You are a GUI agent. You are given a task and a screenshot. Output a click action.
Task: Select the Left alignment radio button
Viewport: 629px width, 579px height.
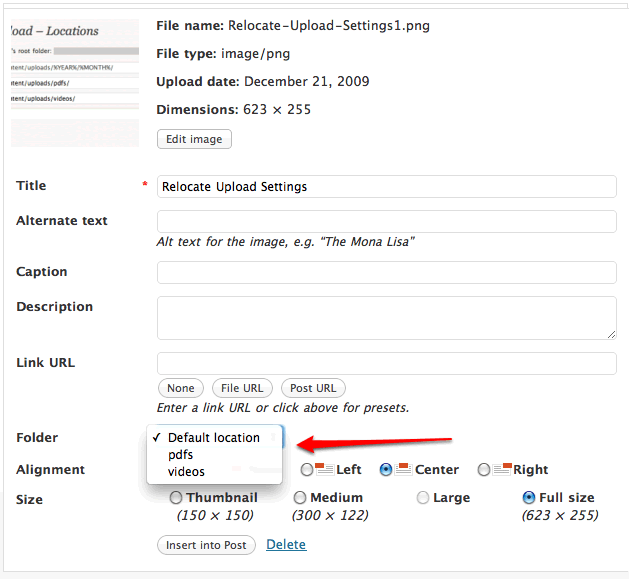click(x=307, y=470)
